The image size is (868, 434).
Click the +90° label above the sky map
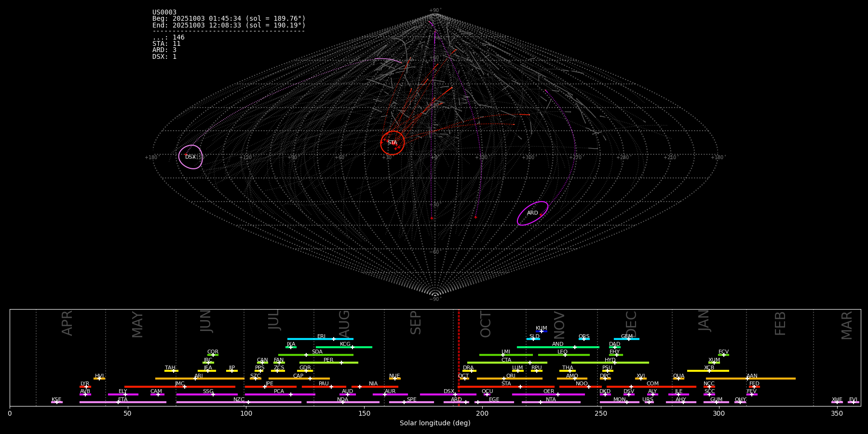(435, 11)
